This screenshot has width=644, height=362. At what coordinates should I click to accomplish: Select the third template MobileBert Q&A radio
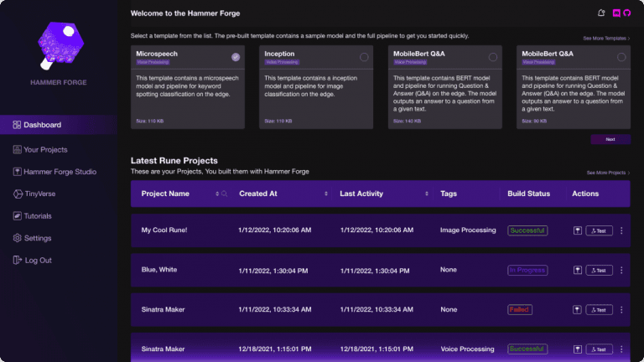click(x=492, y=57)
